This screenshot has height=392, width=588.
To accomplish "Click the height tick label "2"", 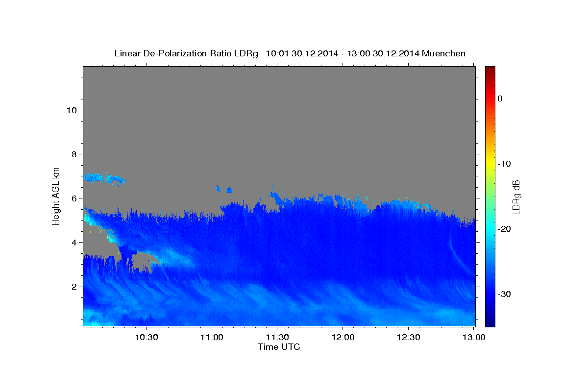I will [73, 286].
